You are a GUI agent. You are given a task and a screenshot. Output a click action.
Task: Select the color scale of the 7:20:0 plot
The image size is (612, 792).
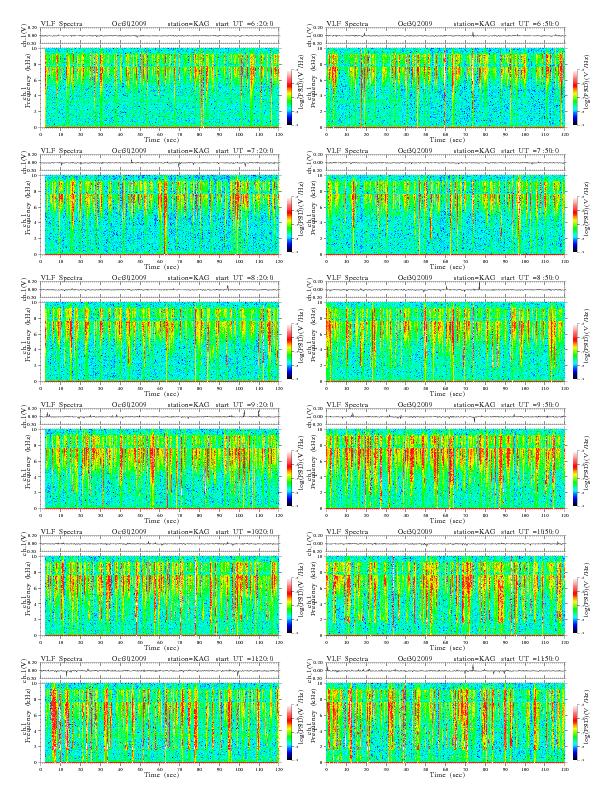(289, 224)
